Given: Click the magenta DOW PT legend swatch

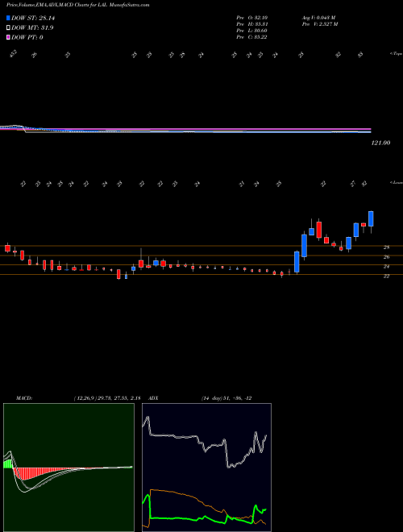Looking at the screenshot, I should tap(9, 37).
